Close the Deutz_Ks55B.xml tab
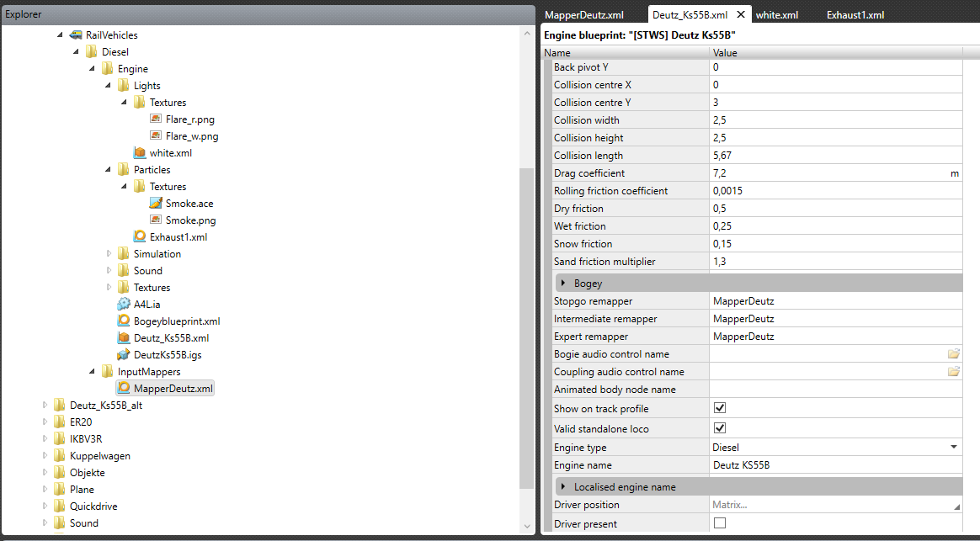980x541 pixels. point(741,14)
